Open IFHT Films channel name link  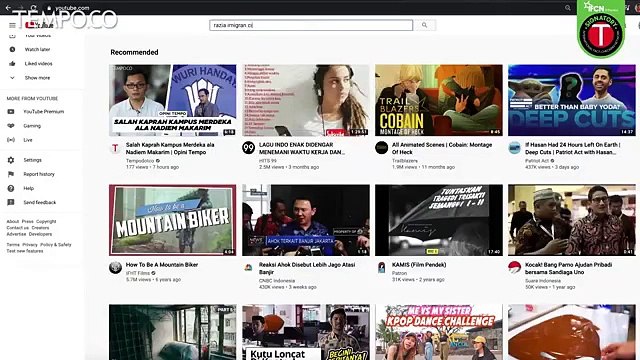[x=138, y=273]
